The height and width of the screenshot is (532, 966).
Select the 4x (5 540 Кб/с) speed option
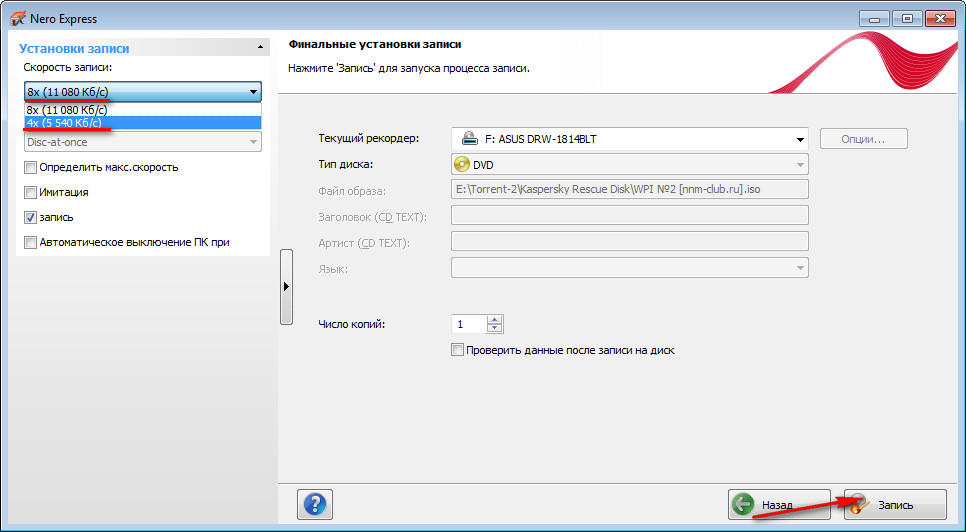[143, 123]
